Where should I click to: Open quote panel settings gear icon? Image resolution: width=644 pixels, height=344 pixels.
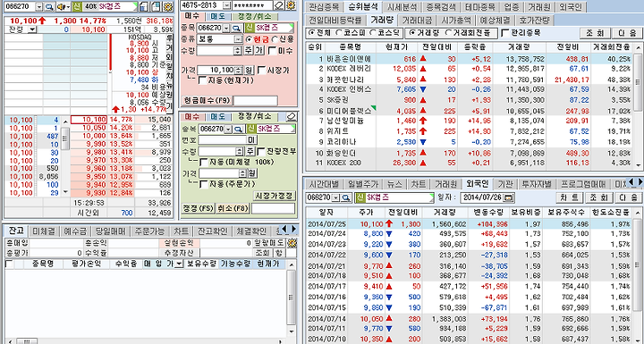pyautogui.click(x=167, y=6)
